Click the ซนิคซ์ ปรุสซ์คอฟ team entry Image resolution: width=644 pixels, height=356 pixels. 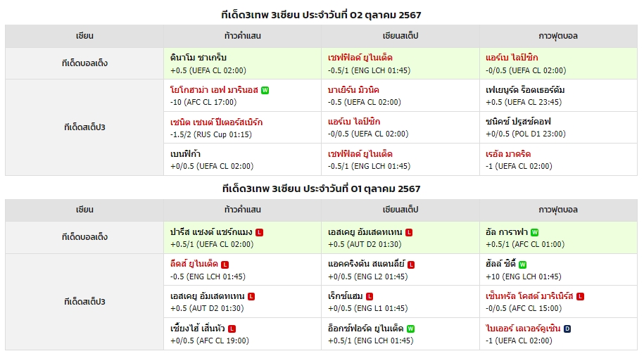point(518,122)
